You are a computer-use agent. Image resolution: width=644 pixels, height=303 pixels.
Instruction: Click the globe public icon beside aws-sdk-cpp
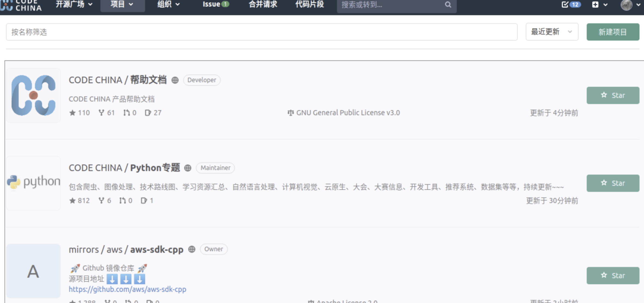tap(192, 249)
